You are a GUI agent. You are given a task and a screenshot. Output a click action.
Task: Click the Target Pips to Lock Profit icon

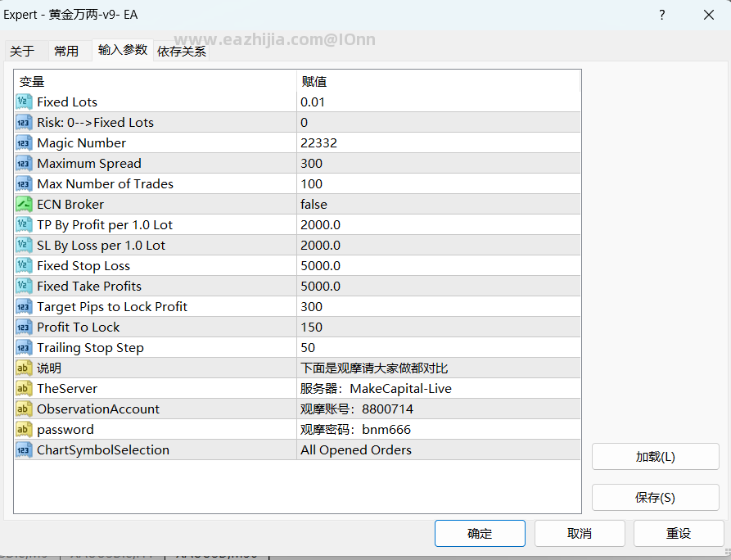pos(24,307)
